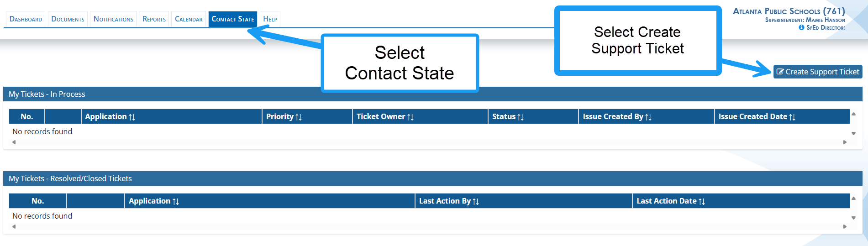Switch to the Documents tab
The image size is (868, 246).
click(x=68, y=19)
